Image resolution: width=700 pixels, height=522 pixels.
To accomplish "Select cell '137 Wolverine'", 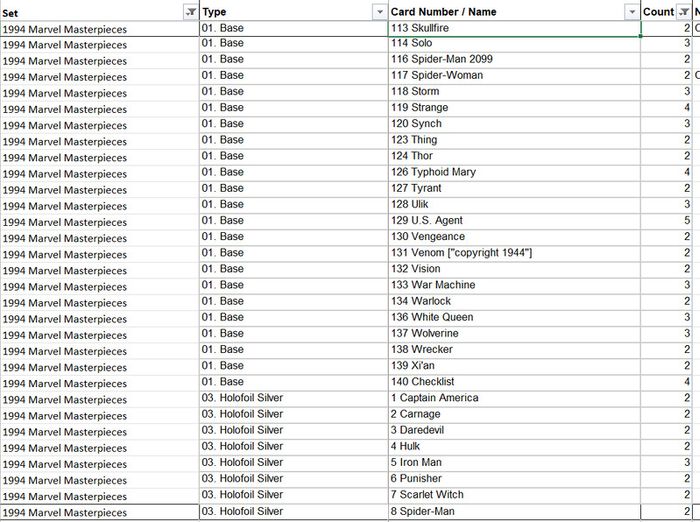I will pyautogui.click(x=514, y=333).
